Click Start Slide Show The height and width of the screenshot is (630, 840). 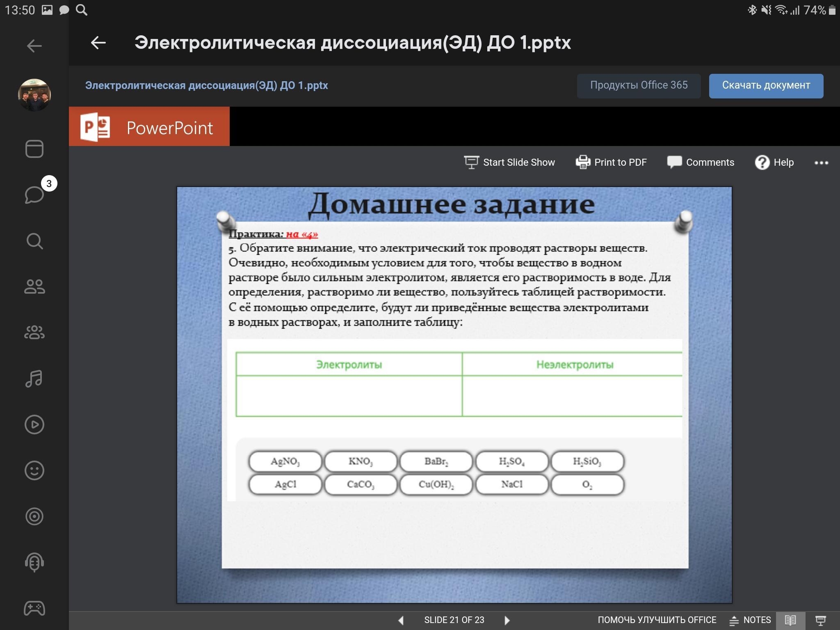509,162
